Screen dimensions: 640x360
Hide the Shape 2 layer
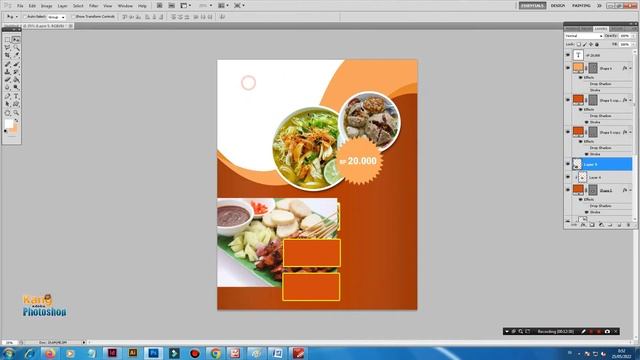[x=568, y=190]
